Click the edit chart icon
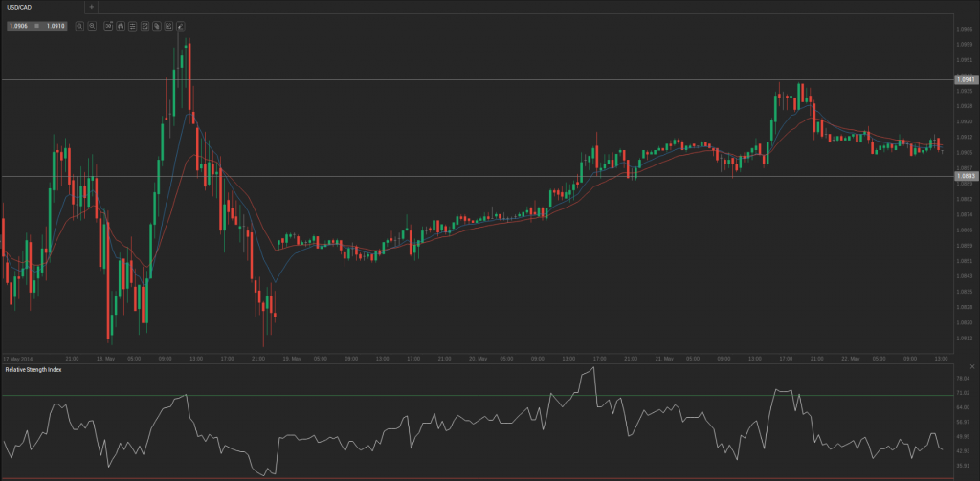Image resolution: width=980 pixels, height=481 pixels. [168, 26]
